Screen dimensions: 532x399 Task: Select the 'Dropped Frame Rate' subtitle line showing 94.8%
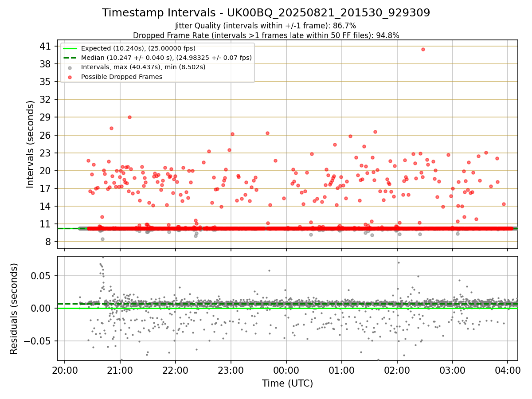pos(266,35)
